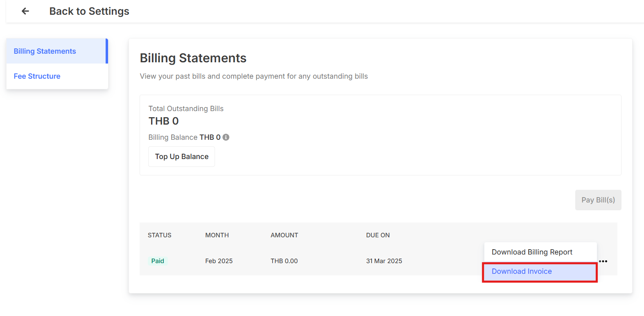Click the Total Outstanding Bills label
The height and width of the screenshot is (316, 644).
186,109
